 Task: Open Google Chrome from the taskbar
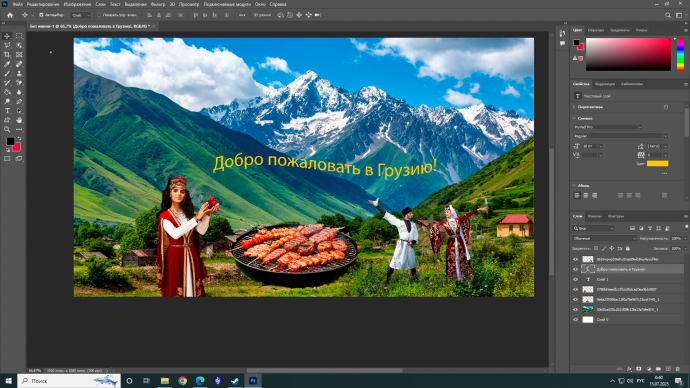pyautogui.click(x=182, y=381)
